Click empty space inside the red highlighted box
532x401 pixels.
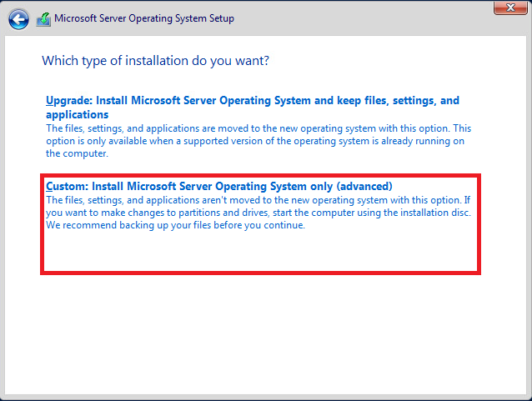(x=258, y=254)
